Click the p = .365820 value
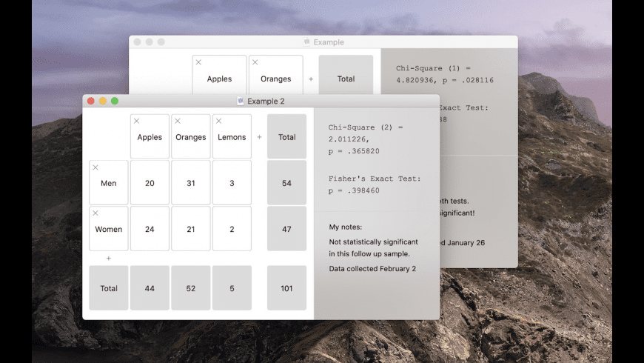This screenshot has width=644, height=363. point(354,151)
